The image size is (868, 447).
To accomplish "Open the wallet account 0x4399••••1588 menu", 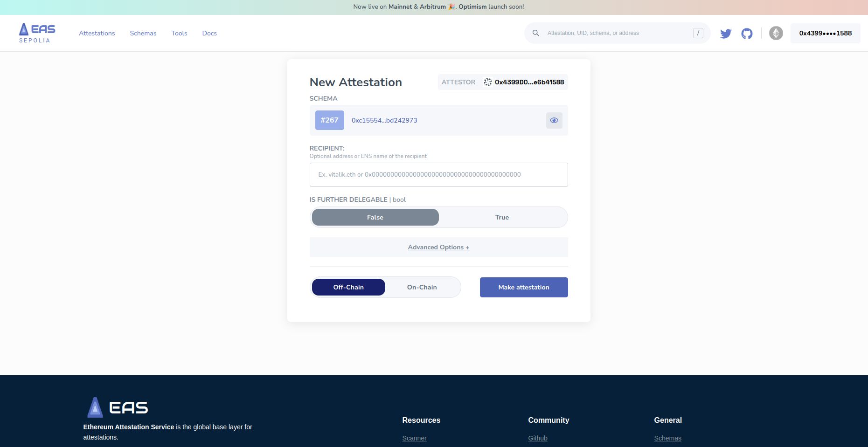I will (x=825, y=33).
